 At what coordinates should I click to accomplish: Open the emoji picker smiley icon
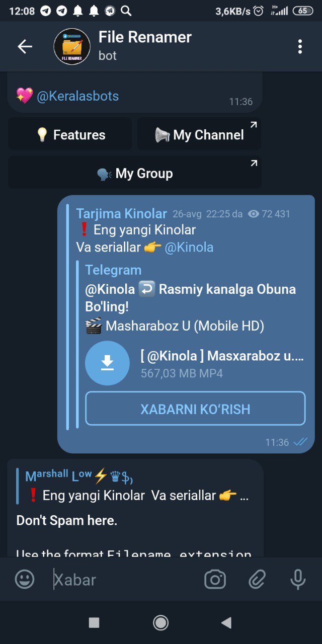(x=25, y=580)
